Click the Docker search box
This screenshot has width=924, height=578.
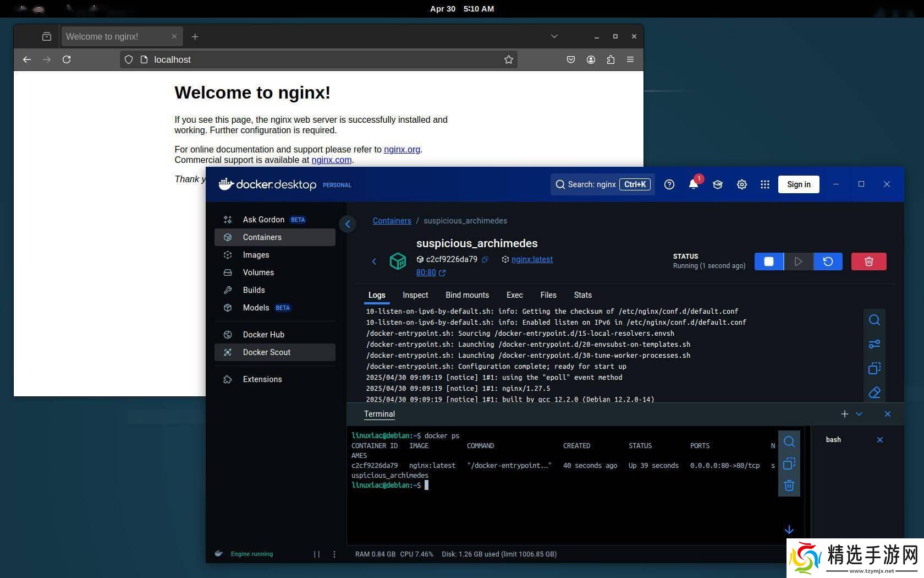tap(602, 184)
